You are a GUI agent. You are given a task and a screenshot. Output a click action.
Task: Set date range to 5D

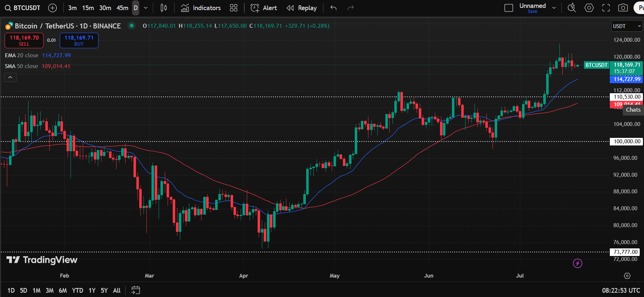coord(24,290)
